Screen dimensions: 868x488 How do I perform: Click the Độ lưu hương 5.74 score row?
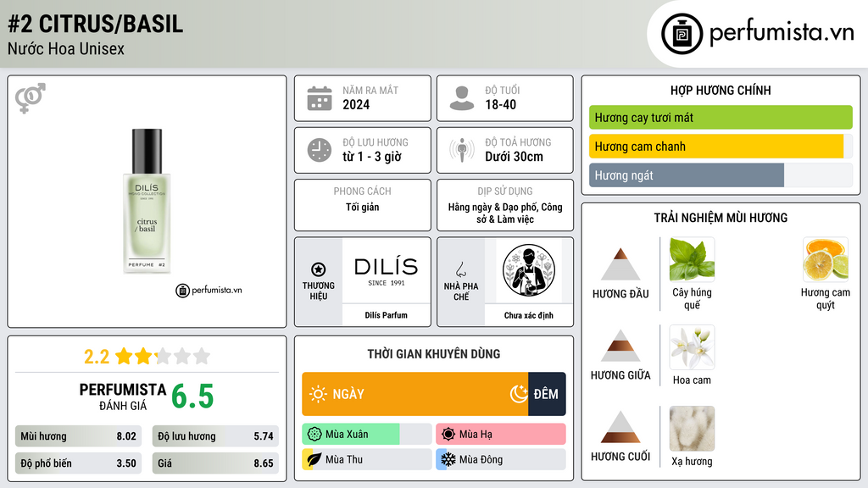click(x=215, y=436)
